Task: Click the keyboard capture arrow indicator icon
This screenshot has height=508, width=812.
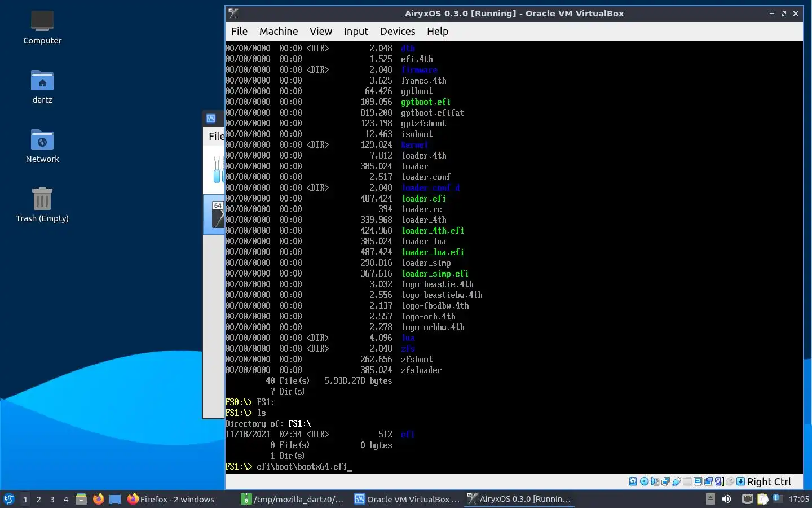Action: (x=741, y=481)
